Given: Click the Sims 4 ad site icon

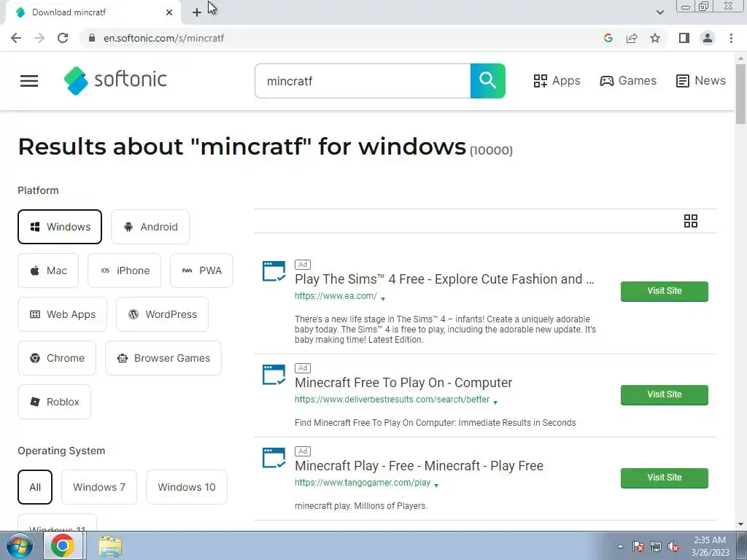Looking at the screenshot, I should point(274,271).
